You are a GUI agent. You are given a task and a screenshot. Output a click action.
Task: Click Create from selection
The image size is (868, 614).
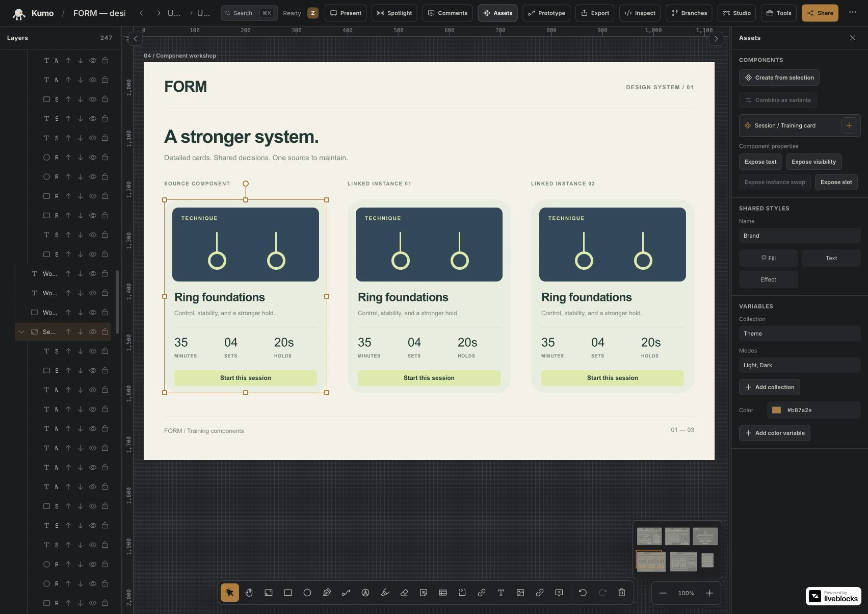pos(779,78)
